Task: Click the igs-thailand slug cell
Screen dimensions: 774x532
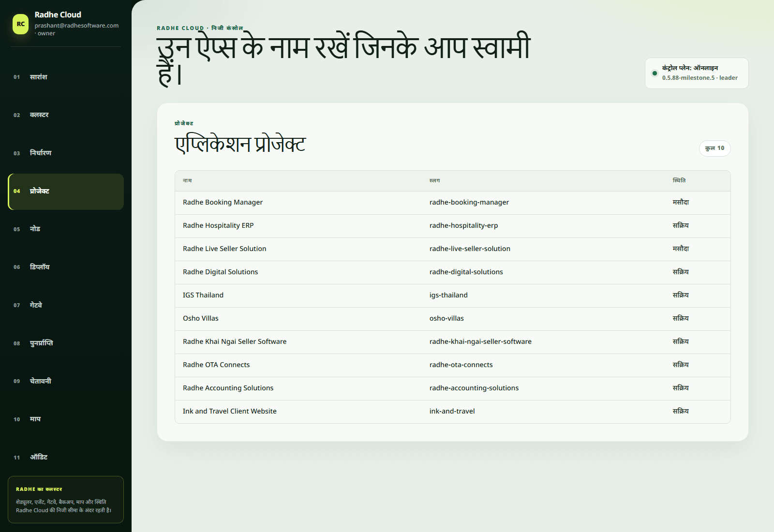Action: tap(448, 296)
